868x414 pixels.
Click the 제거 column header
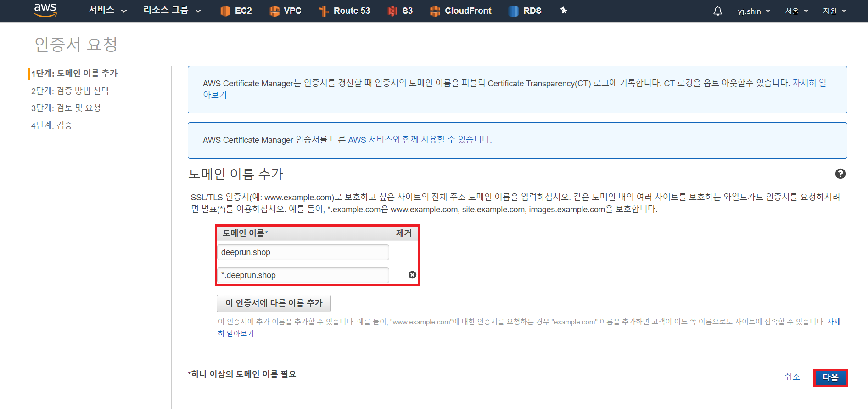(404, 233)
